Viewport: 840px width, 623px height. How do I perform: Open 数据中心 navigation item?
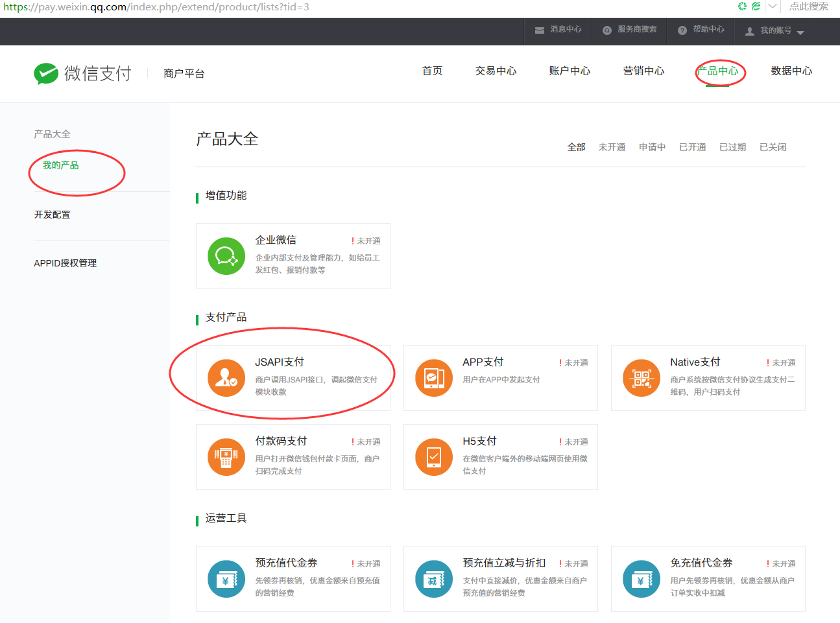(792, 71)
